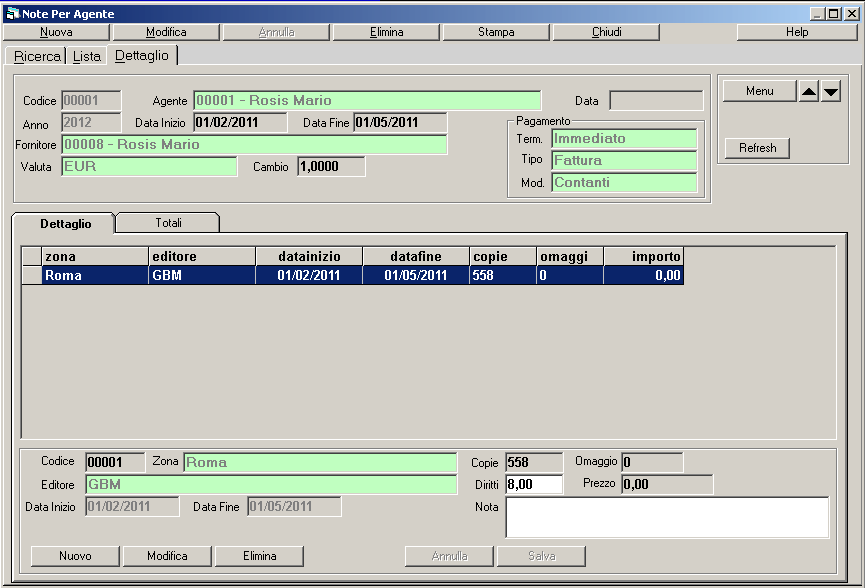Click inside the Nota text box
The image size is (865, 588).
[667, 517]
